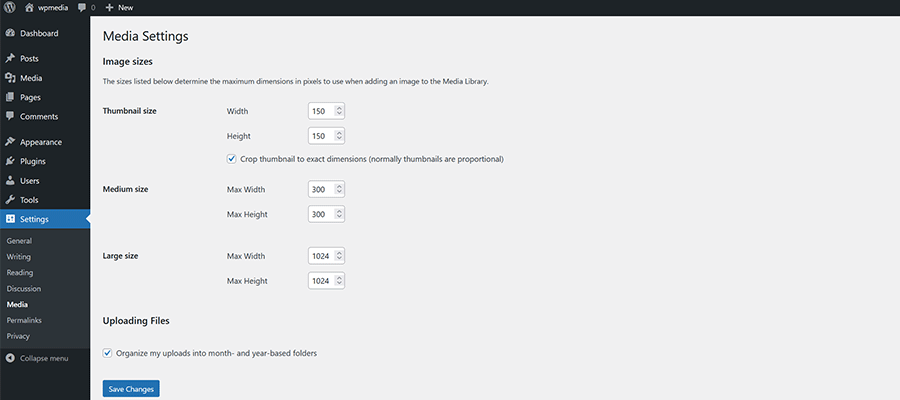This screenshot has height=400, width=900.
Task: Click the Save Changes button
Action: (x=131, y=388)
